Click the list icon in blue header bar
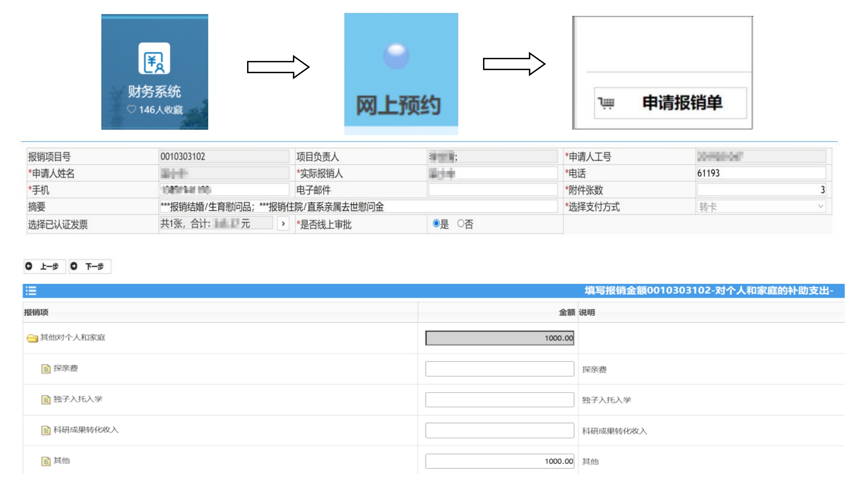This screenshot has height=479, width=868. 31,291
